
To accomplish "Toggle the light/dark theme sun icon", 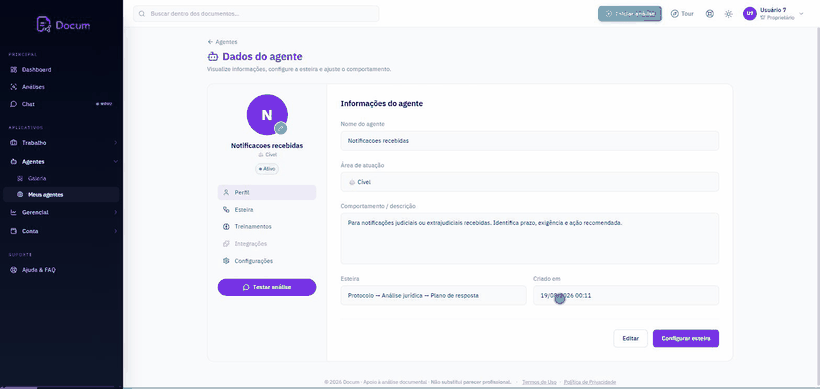I will 728,14.
